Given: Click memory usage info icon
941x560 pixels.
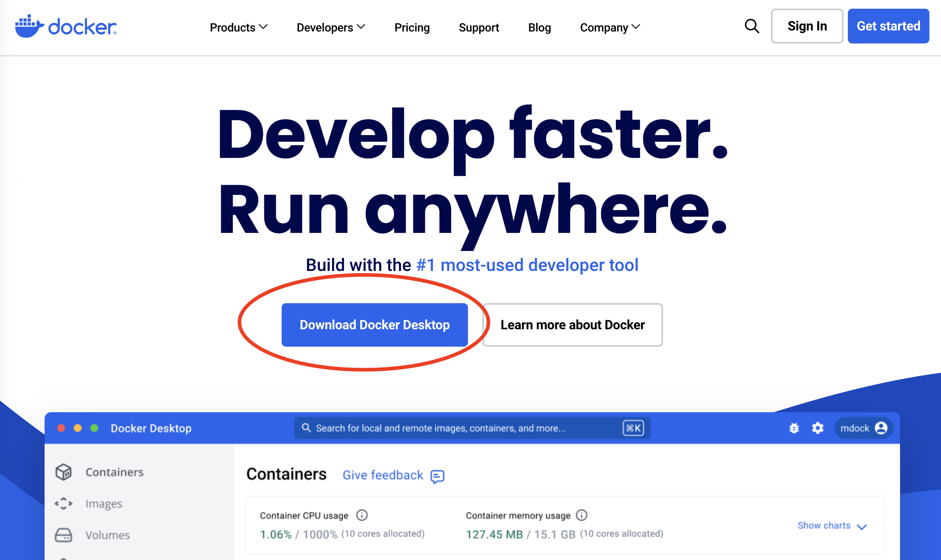Looking at the screenshot, I should click(581, 515).
